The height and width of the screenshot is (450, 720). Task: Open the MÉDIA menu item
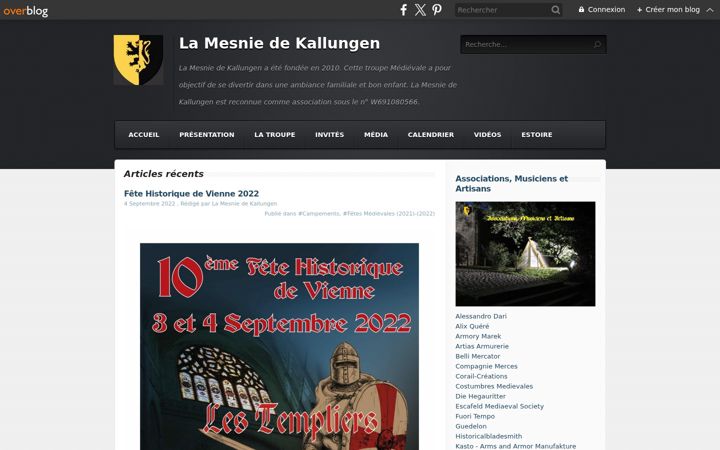pos(376,135)
